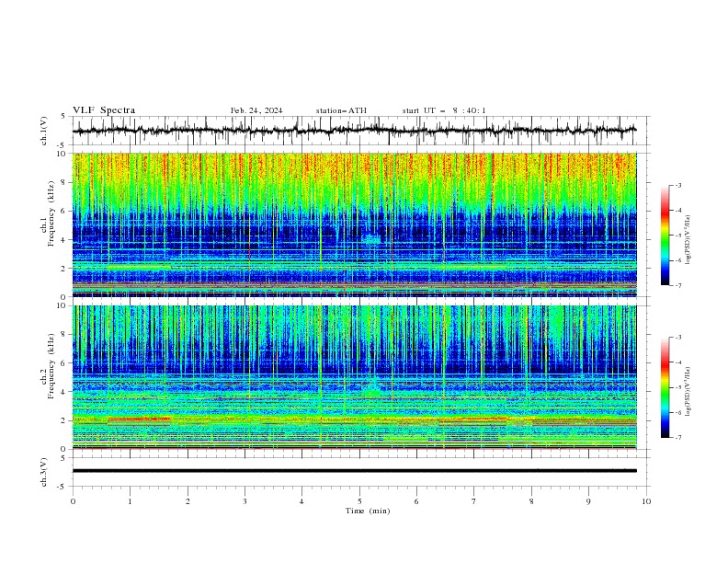Click inside the ch.2 spectrogram plot
Screen dimensions: 728x563
click(354, 377)
